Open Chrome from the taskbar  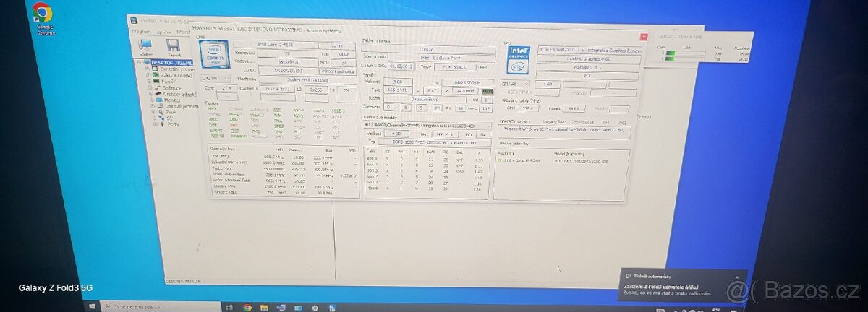coord(247,307)
